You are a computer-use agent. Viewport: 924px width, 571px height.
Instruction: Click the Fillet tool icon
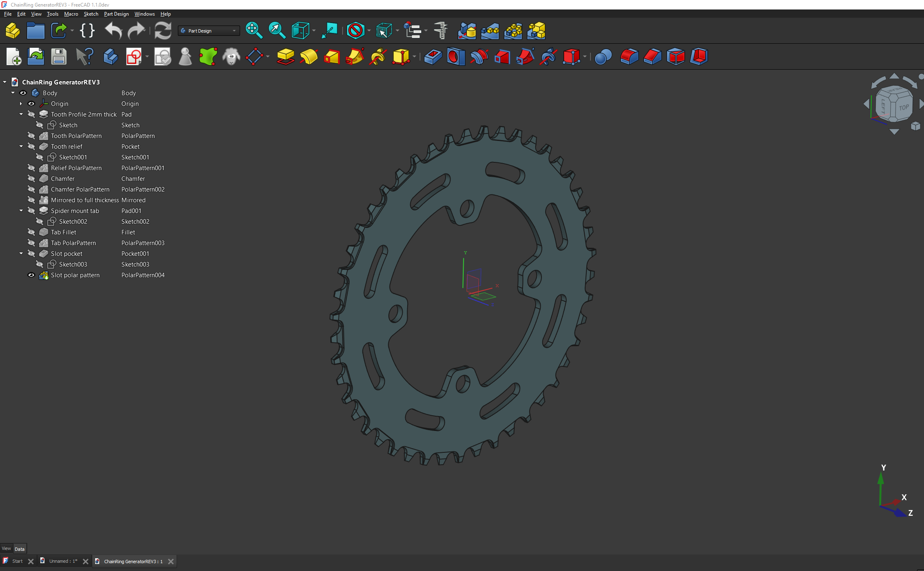[x=629, y=56]
